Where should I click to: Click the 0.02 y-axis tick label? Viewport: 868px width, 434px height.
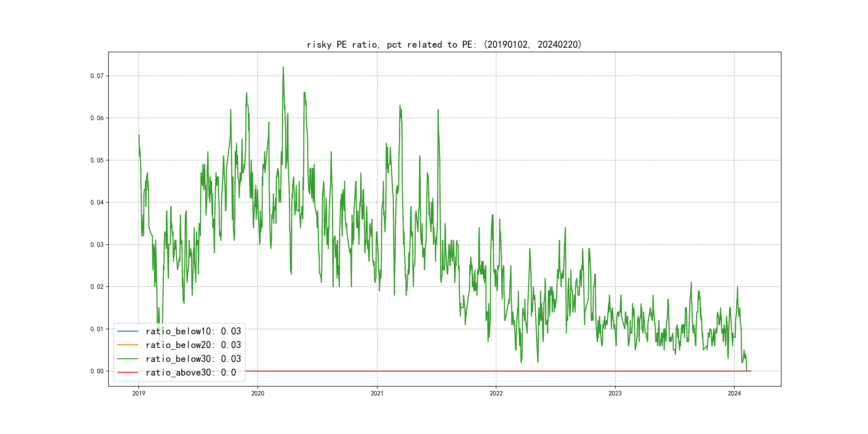tap(97, 287)
